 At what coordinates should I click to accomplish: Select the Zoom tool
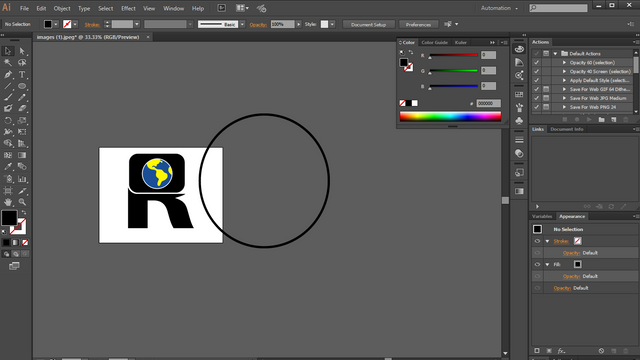coord(22,202)
